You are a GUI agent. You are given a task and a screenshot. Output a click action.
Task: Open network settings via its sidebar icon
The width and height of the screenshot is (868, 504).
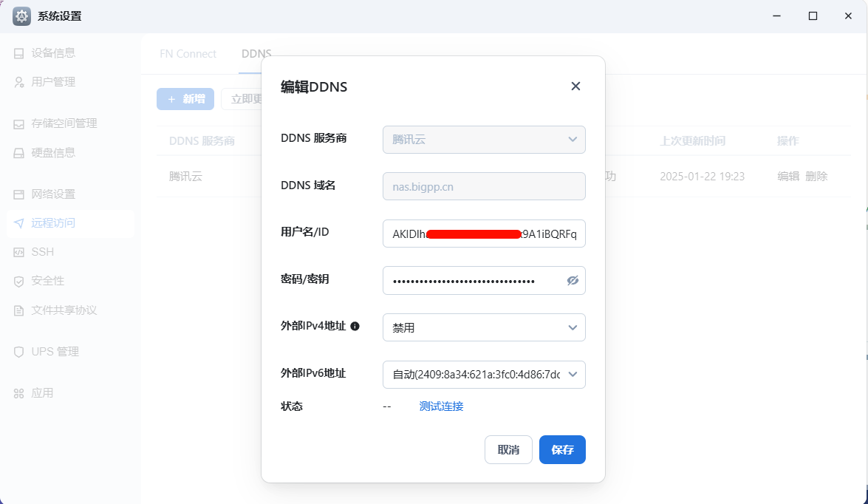click(19, 194)
